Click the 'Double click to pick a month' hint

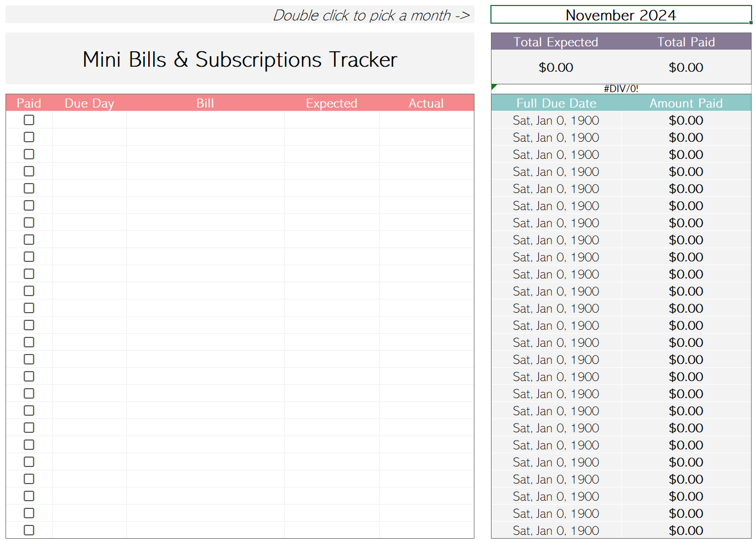coord(371,15)
